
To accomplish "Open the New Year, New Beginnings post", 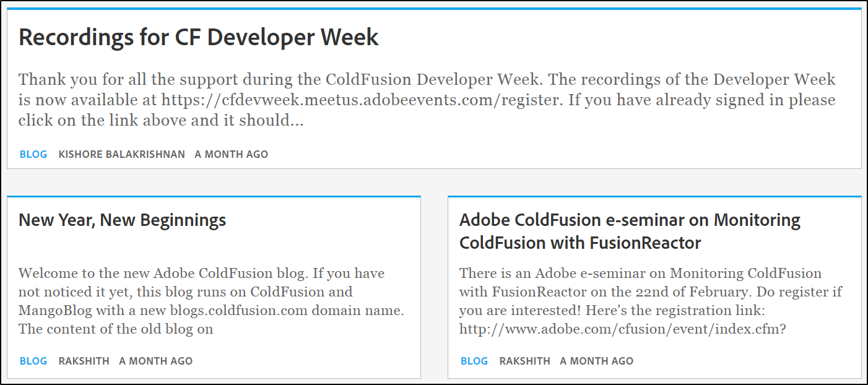I will pyautogui.click(x=122, y=220).
